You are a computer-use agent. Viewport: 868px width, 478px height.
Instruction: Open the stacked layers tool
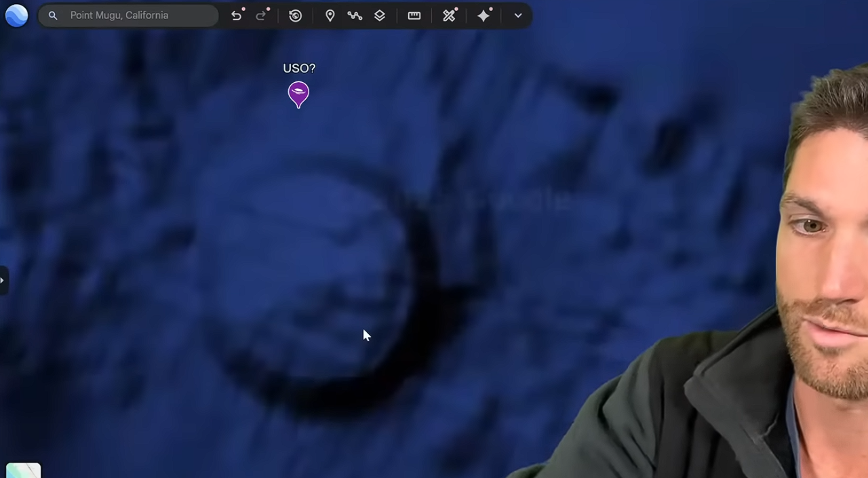pyautogui.click(x=380, y=16)
